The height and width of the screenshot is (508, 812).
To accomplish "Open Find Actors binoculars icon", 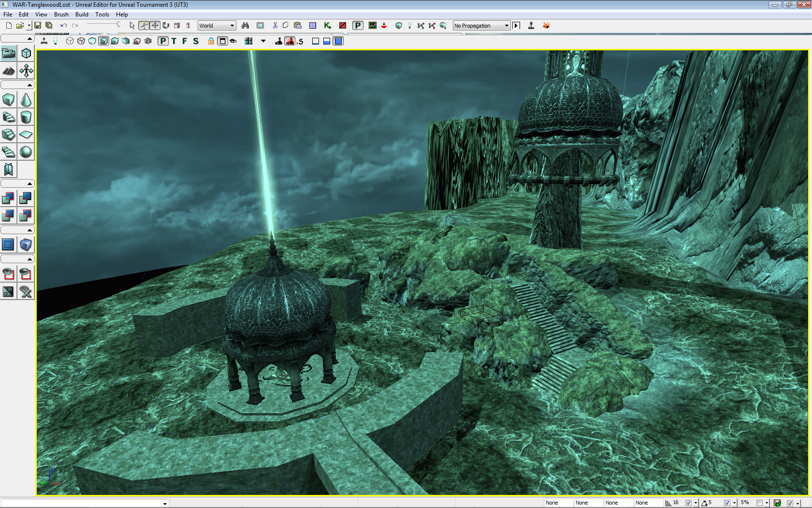I will point(246,26).
